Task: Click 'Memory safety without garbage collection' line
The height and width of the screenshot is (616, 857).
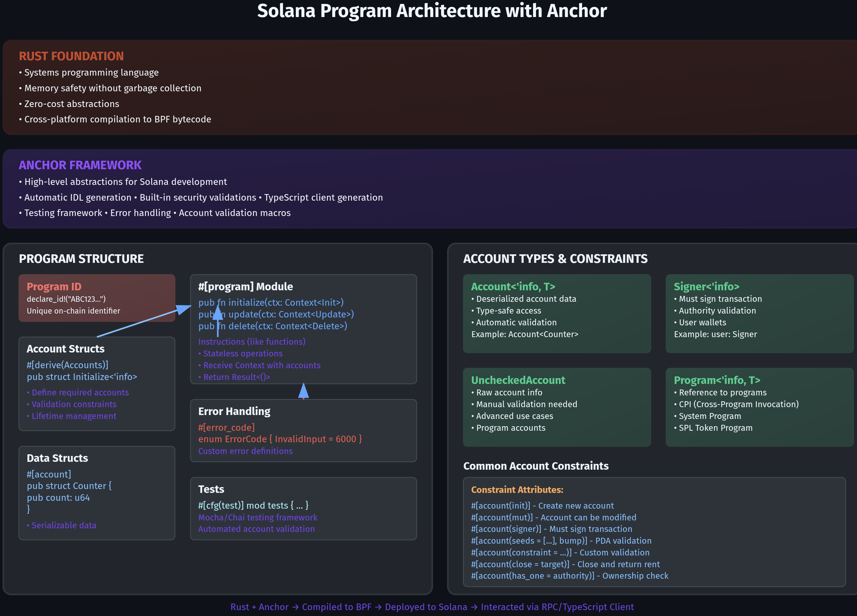Action: tap(110, 88)
